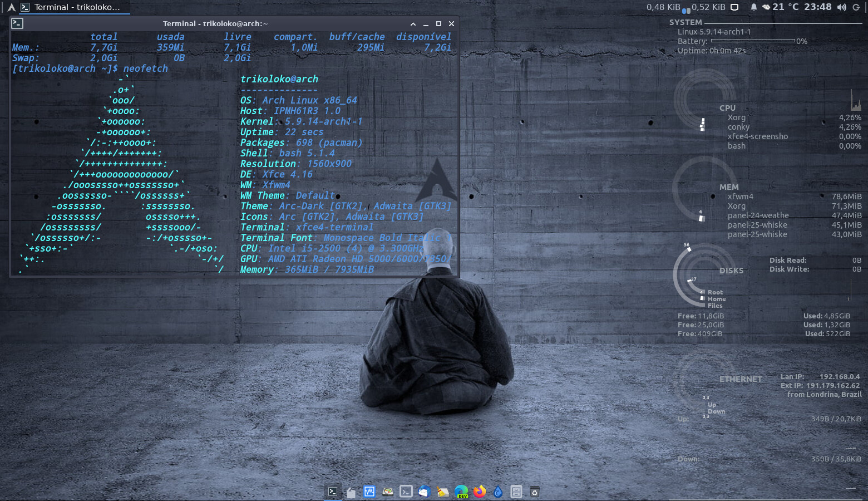Open the Arch logo applications menu
This screenshot has height=501, width=868.
(11, 7)
